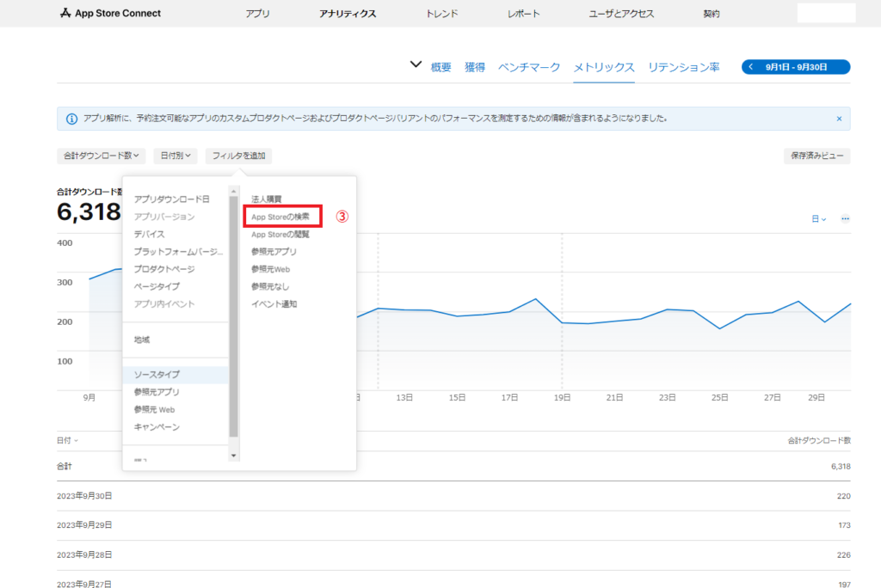The width and height of the screenshot is (881, 588).
Task: Click the 2023年9月30日 table row
Action: (x=453, y=496)
